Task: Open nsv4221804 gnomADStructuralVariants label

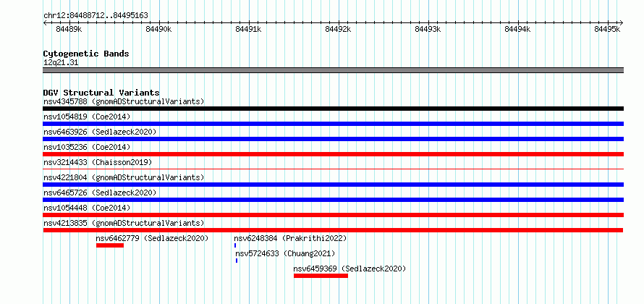Action: click(124, 177)
